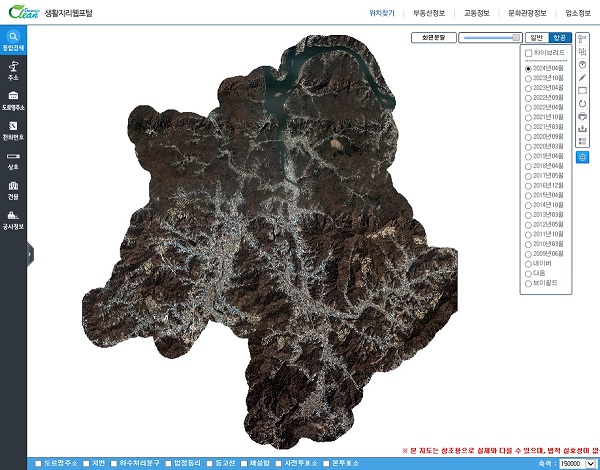Click the download/save map icon
The width and height of the screenshot is (600, 470).
coord(582,129)
